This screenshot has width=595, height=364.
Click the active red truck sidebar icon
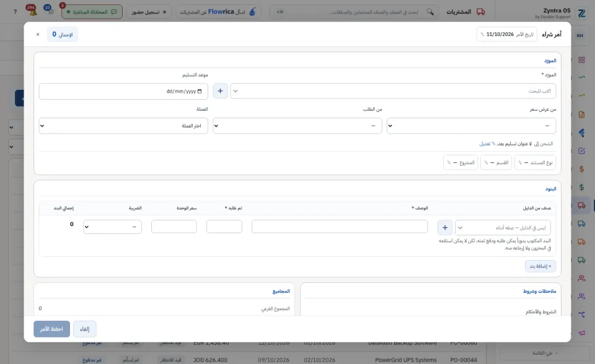click(x=581, y=206)
